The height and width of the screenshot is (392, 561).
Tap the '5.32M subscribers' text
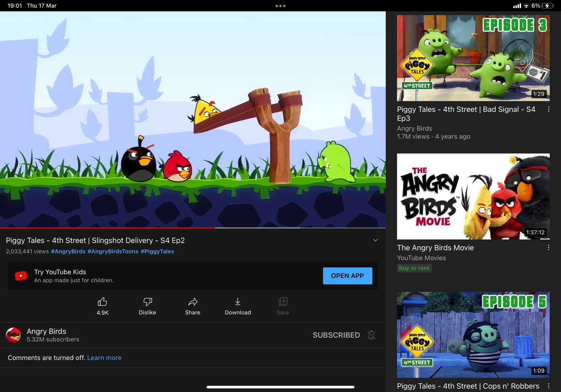(53, 339)
